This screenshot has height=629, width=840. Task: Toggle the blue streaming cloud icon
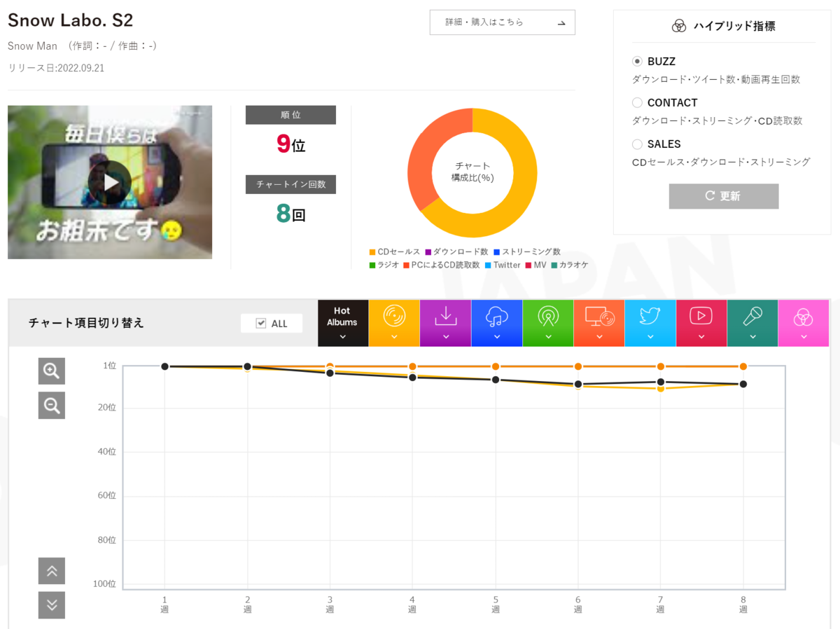point(497,323)
